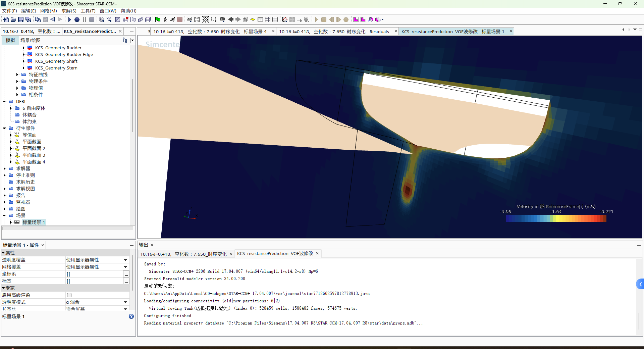This screenshot has height=349, width=644.
Task: Open the 网格(M) menu
Action: tap(48, 11)
